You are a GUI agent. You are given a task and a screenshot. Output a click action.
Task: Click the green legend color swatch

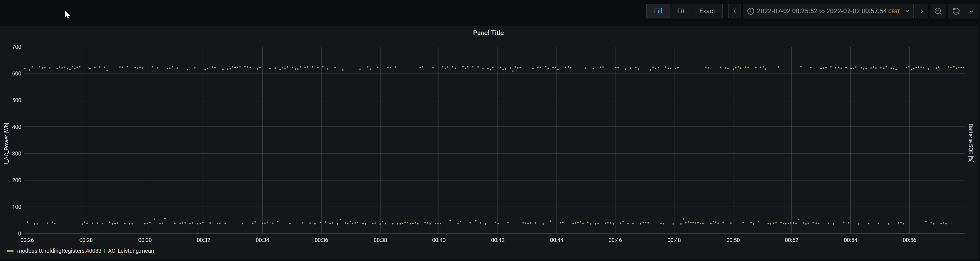coord(10,251)
